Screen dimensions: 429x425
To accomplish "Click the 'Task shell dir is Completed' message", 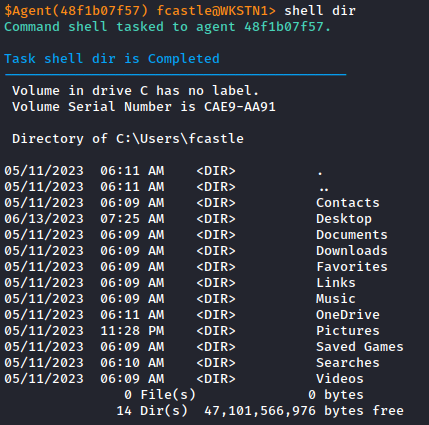I will pos(112,59).
